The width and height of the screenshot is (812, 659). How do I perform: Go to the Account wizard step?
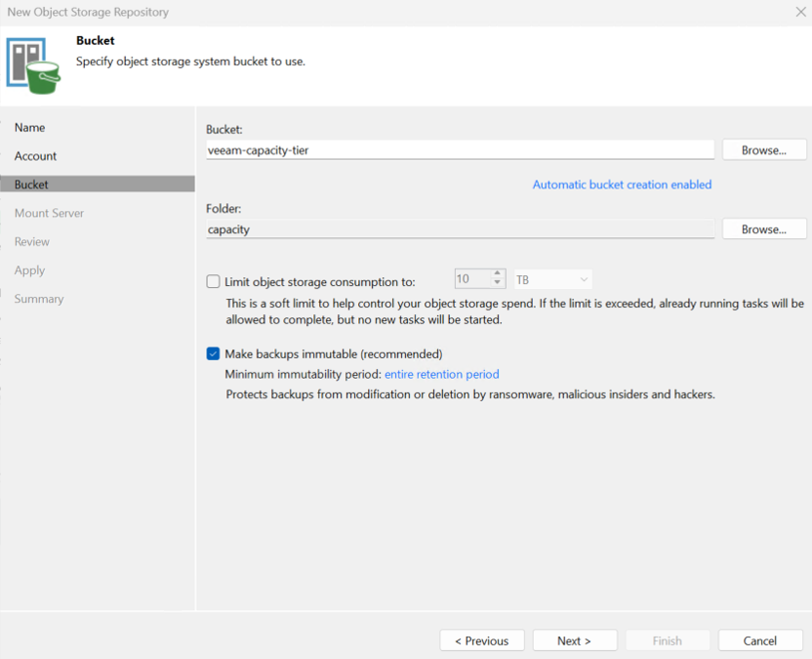[x=35, y=156]
